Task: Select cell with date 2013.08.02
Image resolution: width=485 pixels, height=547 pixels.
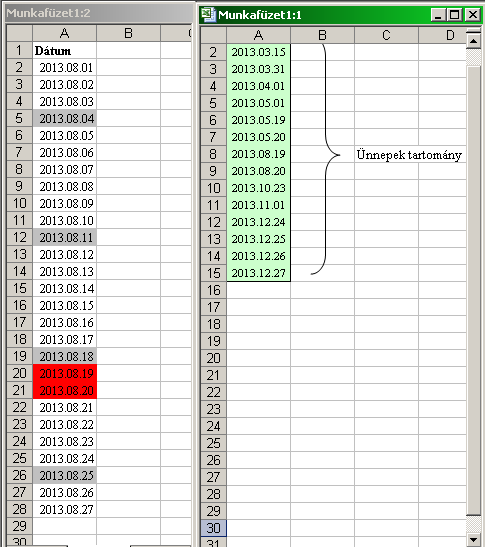Action: (65, 84)
